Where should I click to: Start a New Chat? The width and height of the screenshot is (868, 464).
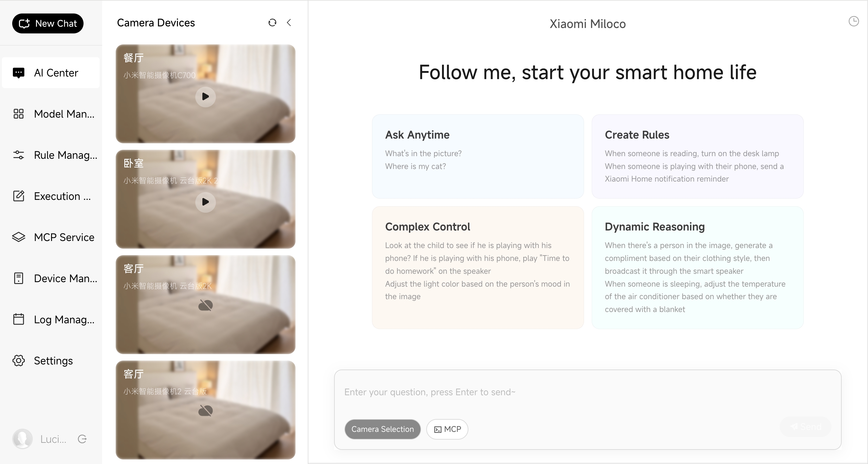48,23
